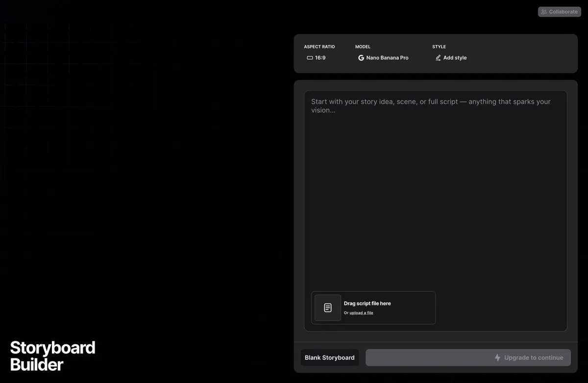This screenshot has width=588, height=383.
Task: Click the ASPECT RATIO label
Action: click(x=319, y=47)
